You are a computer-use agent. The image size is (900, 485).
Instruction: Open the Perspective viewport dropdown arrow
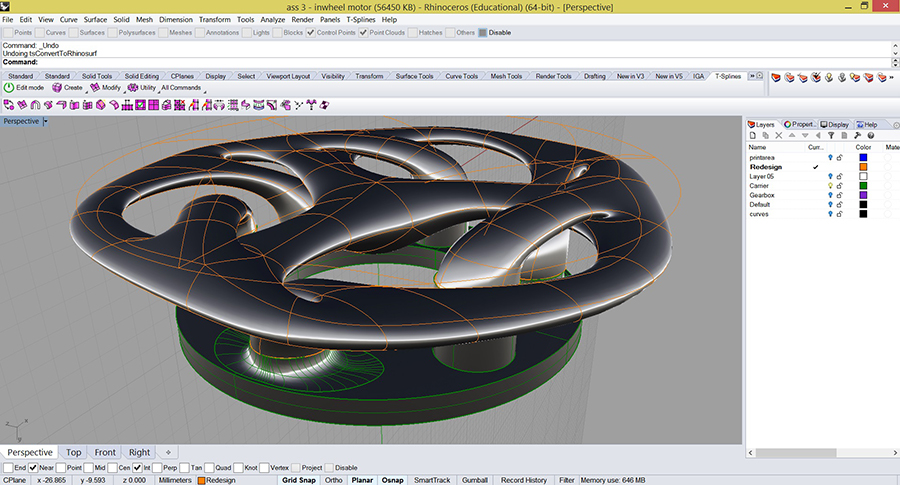[45, 121]
